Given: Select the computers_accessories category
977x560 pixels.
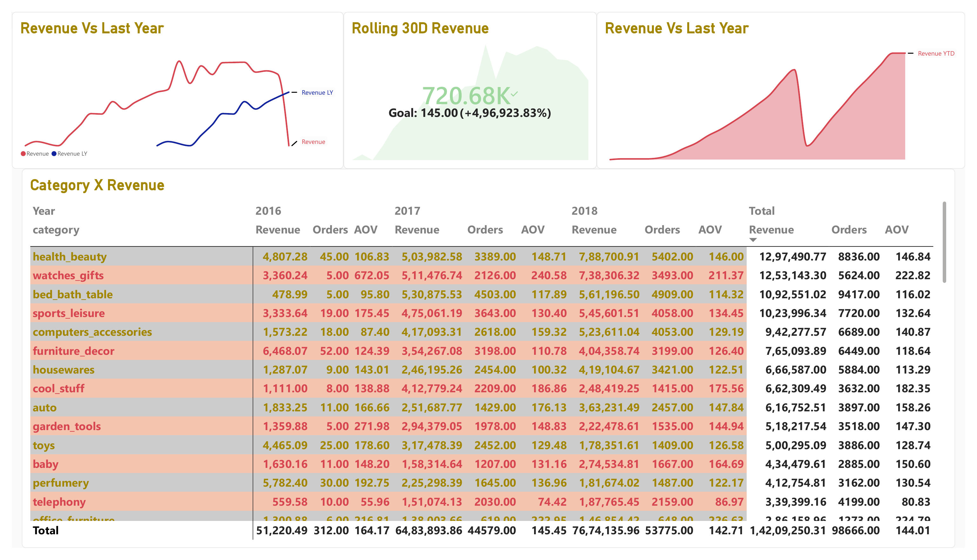Looking at the screenshot, I should pos(92,332).
